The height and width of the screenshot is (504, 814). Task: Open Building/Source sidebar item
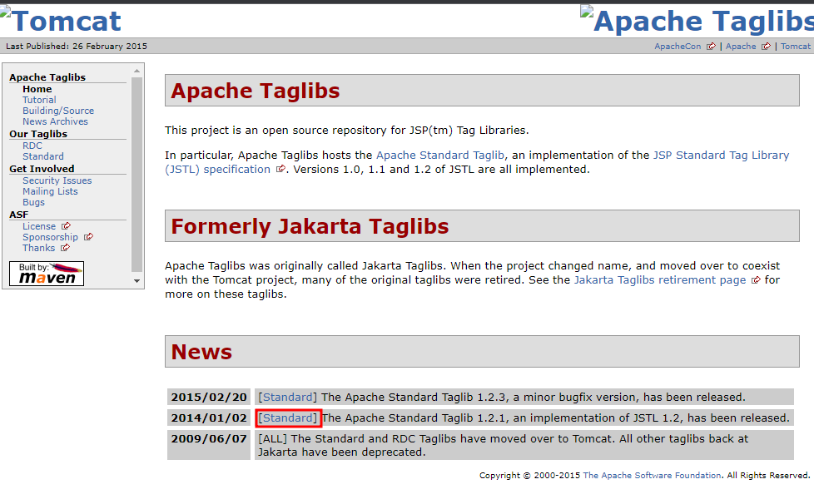[x=58, y=111]
